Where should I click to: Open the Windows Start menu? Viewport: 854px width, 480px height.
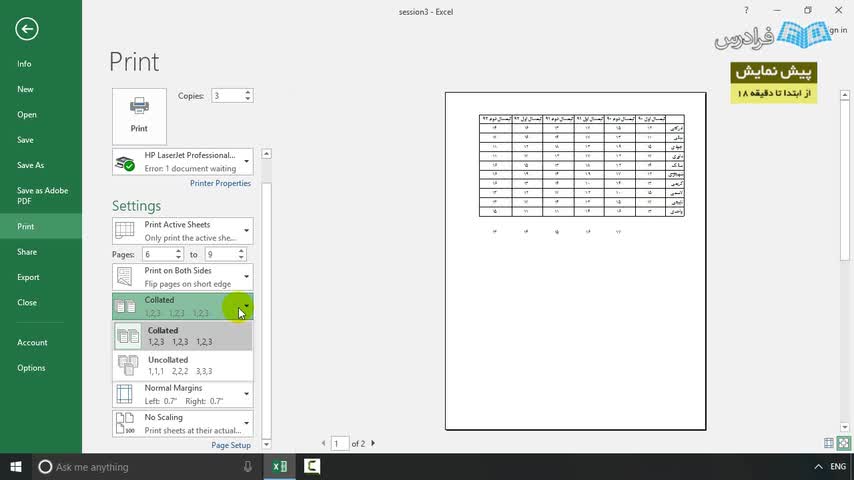click(16, 467)
